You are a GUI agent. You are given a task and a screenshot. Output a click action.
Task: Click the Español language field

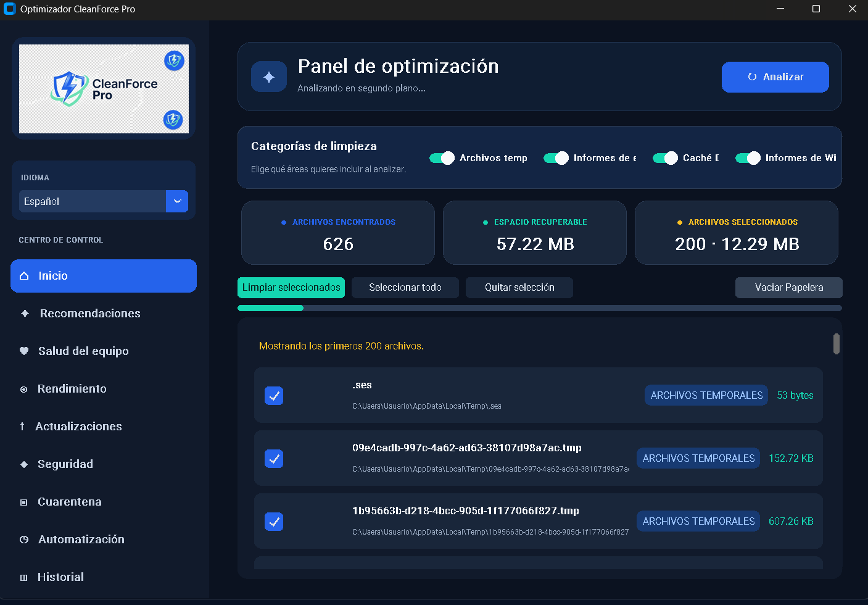click(x=93, y=201)
